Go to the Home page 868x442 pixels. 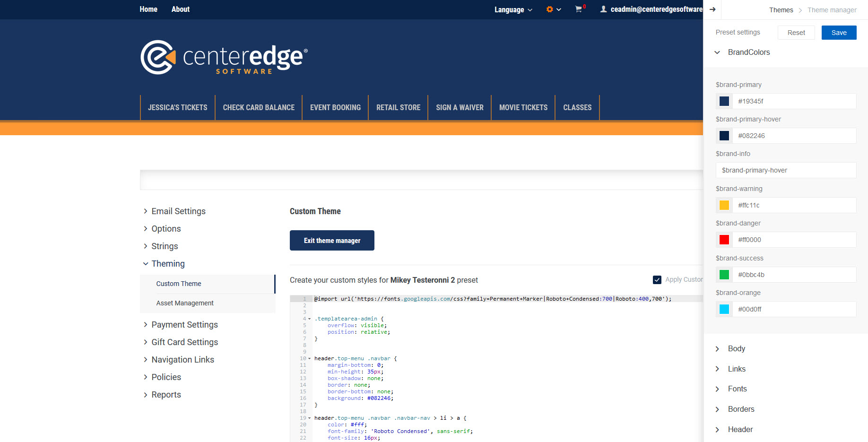(x=148, y=9)
